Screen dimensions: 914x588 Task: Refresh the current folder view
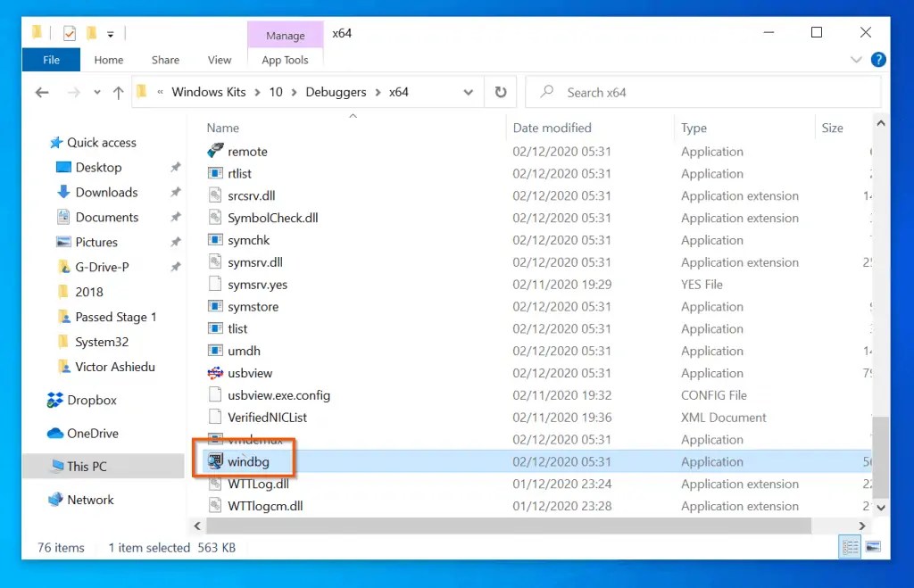500,92
